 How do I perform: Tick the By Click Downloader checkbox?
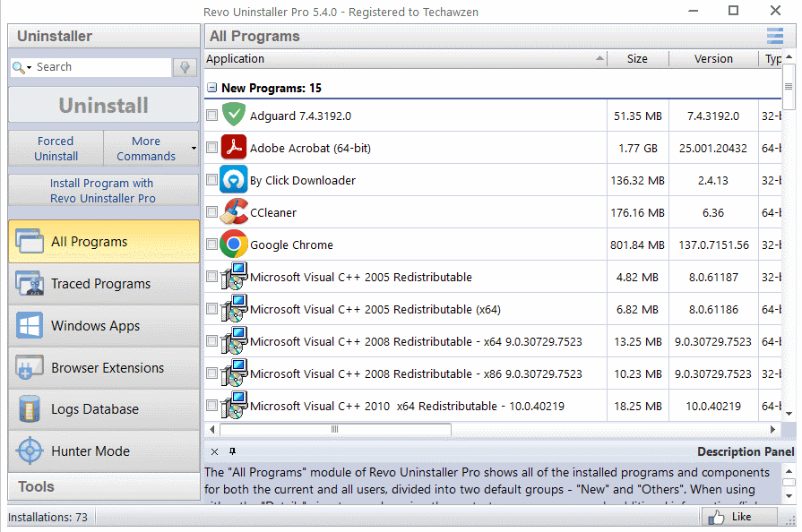(211, 179)
